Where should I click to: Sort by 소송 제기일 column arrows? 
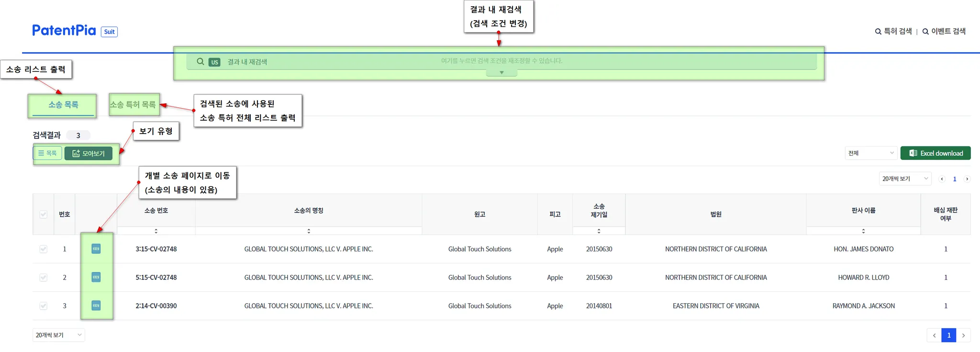click(x=599, y=231)
